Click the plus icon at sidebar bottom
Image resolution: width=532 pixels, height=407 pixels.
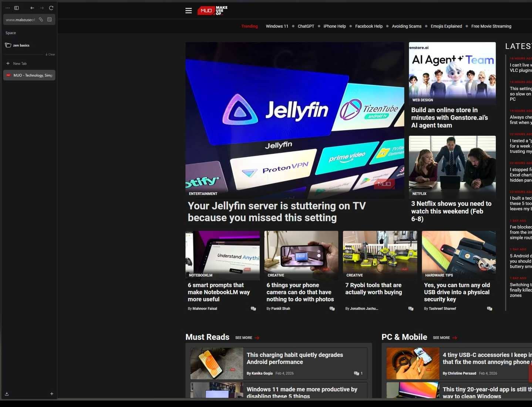[x=52, y=394]
